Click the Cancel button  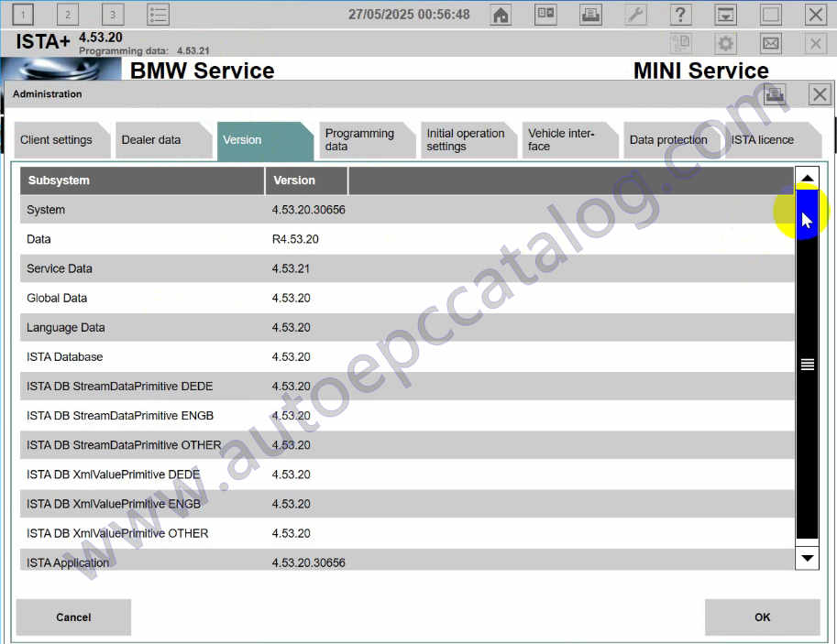(x=73, y=617)
